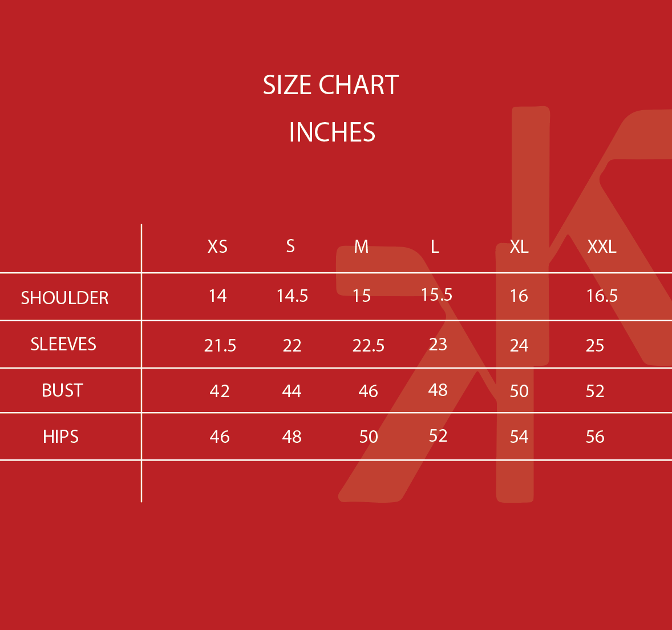This screenshot has width=672, height=630.
Task: Click the XL size column header
Action: pyautogui.click(x=519, y=247)
